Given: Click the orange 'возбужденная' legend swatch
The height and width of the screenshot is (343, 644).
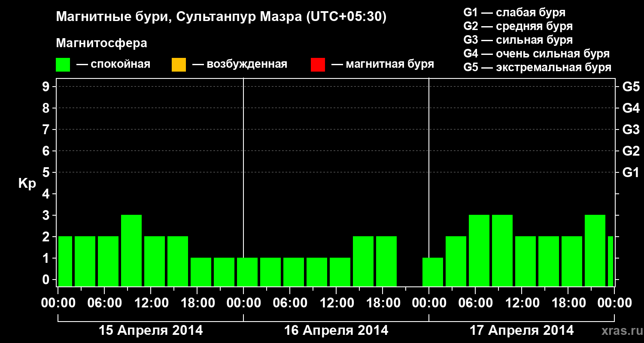Looking at the screenshot, I should (x=179, y=65).
